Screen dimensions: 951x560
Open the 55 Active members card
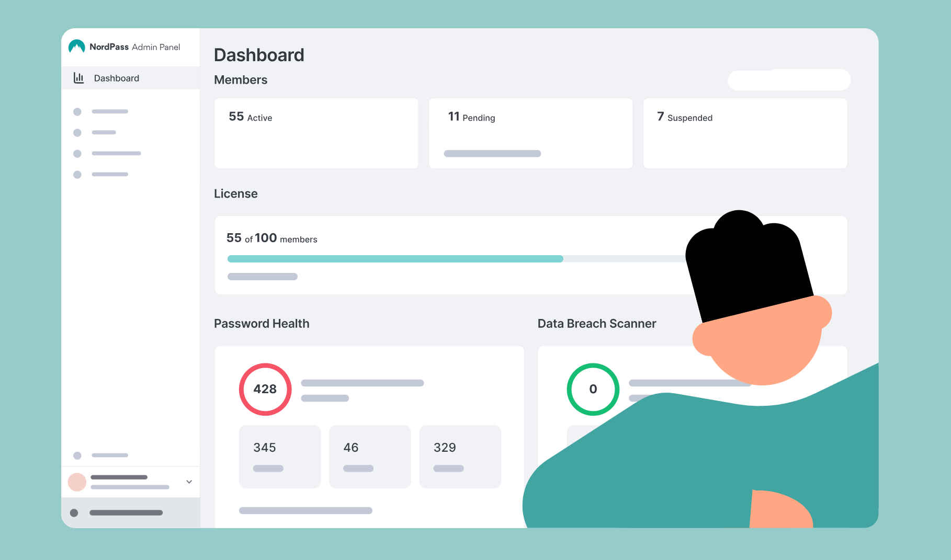pos(316,133)
